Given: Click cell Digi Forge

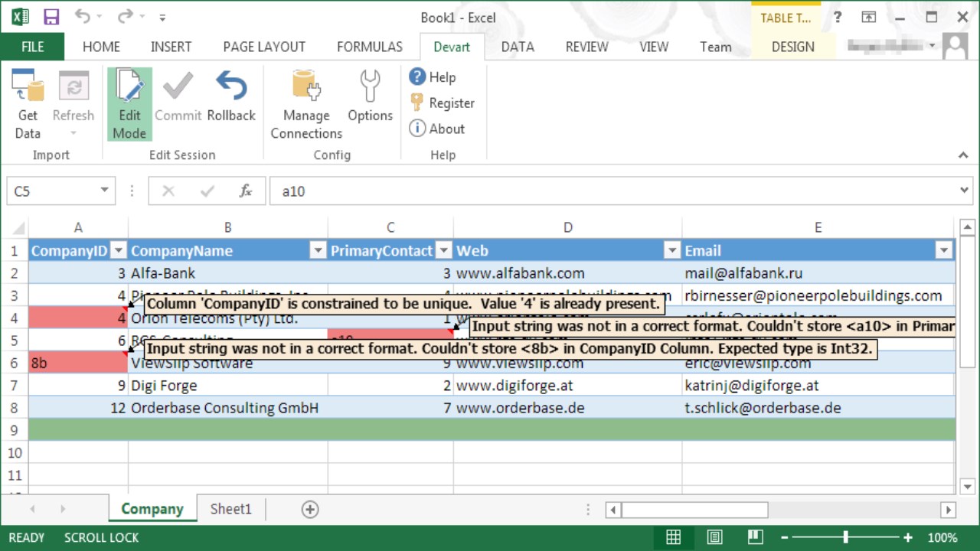Looking at the screenshot, I should pyautogui.click(x=228, y=386).
